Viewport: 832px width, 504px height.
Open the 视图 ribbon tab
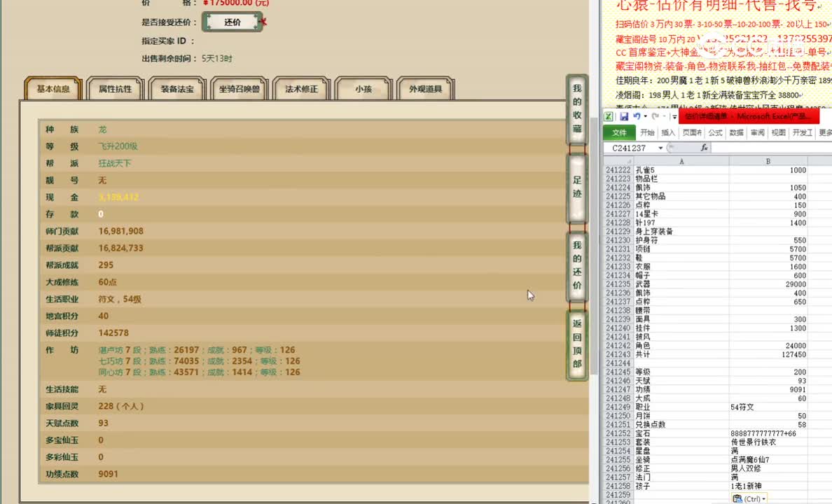tap(778, 132)
